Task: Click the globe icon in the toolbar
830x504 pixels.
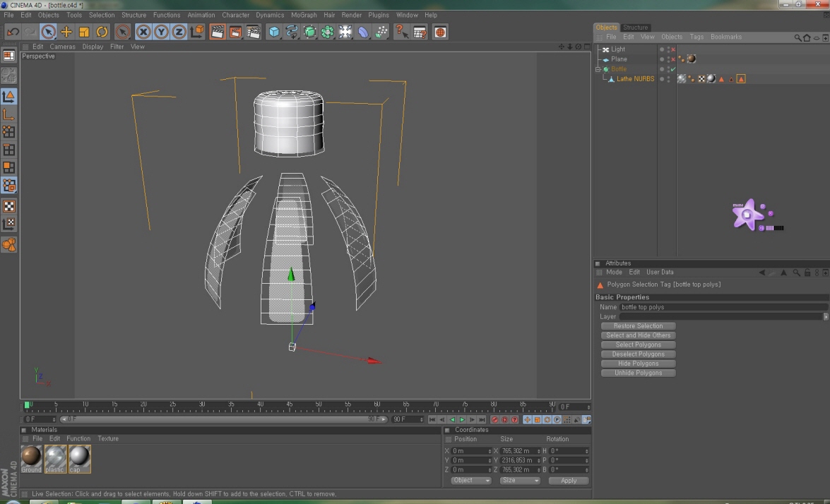Action: (x=440, y=32)
